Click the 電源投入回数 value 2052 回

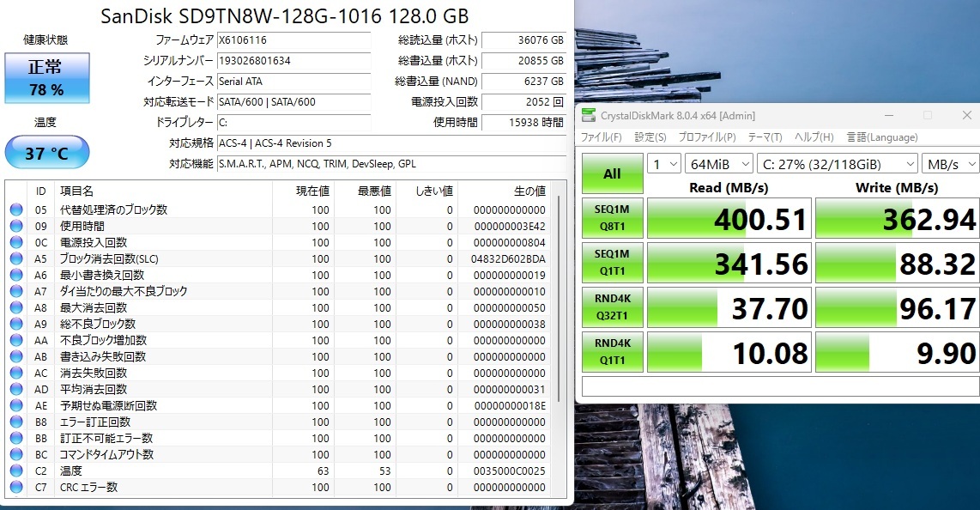(x=523, y=102)
